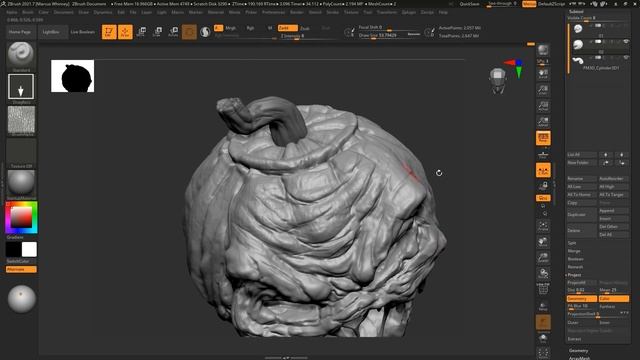Image resolution: width=640 pixels, height=360 pixels.
Task: Open the Document menu
Action: click(x=64, y=12)
